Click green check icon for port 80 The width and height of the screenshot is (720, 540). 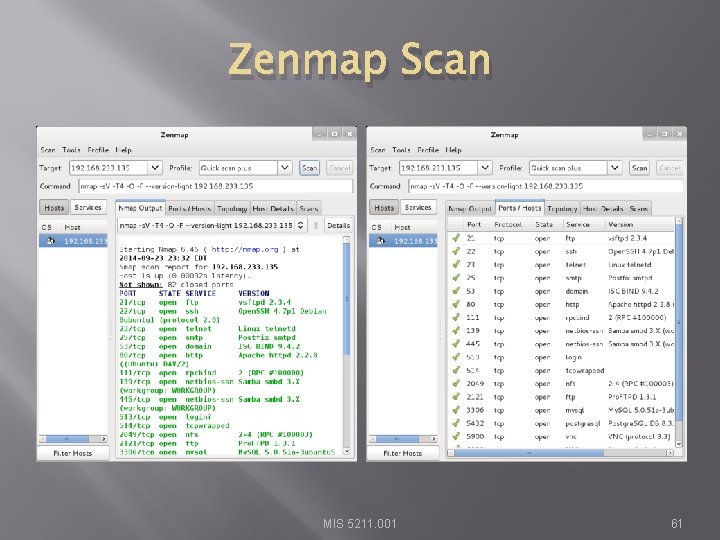coord(456,304)
